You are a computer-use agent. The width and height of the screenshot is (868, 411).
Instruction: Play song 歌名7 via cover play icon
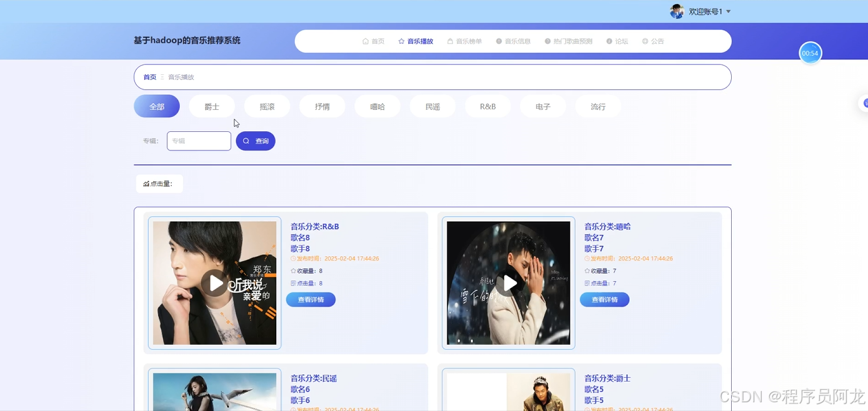coord(509,284)
